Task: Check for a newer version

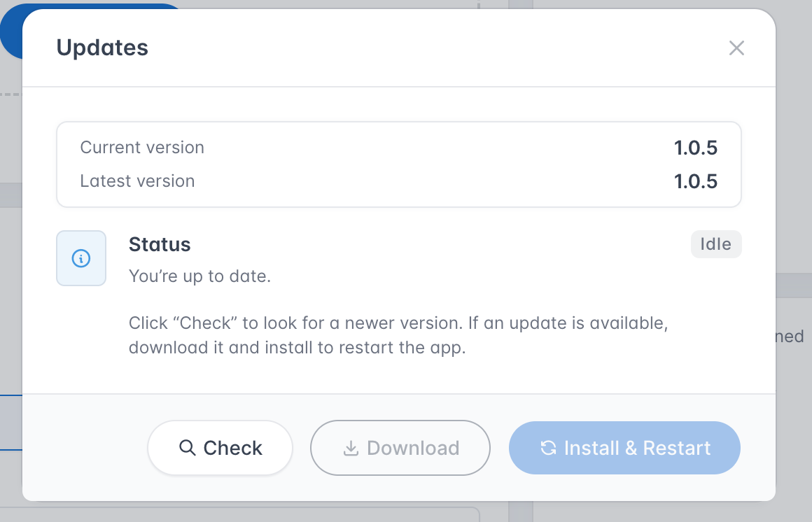Action: (220, 447)
